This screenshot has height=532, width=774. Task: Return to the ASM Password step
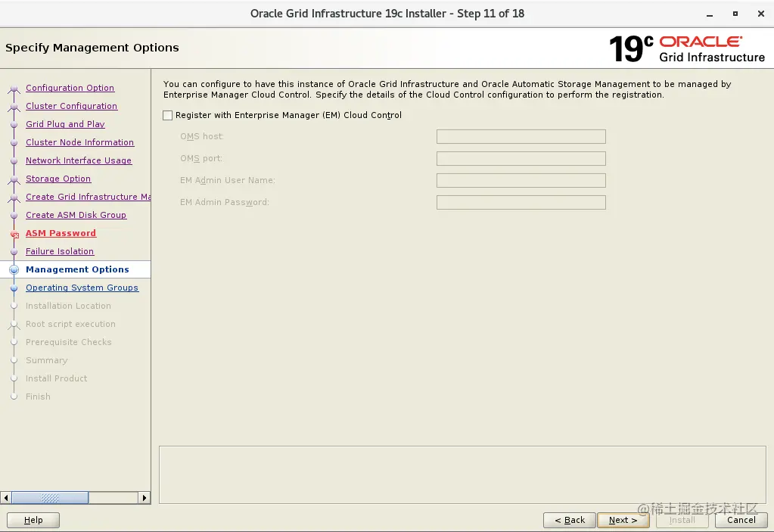point(61,233)
